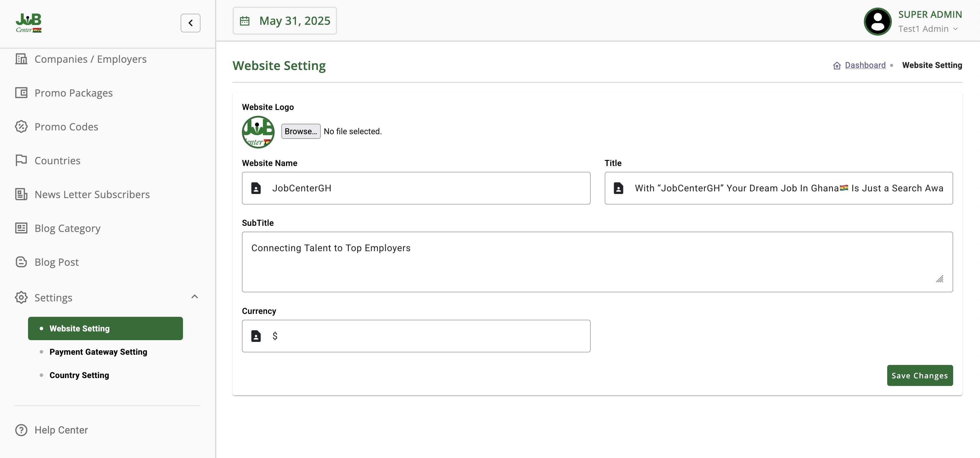
Task: Click the Promo Codes discount badge icon
Action: click(x=21, y=127)
